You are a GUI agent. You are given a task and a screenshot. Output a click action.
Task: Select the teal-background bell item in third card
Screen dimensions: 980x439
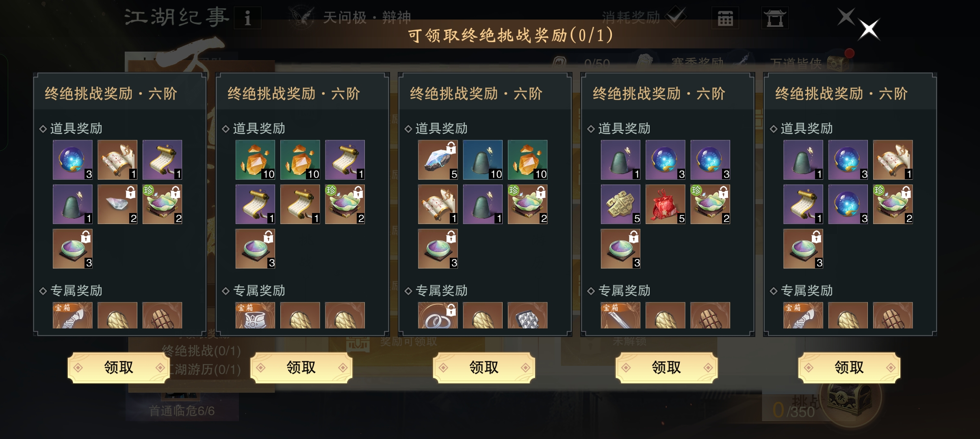pos(482,160)
